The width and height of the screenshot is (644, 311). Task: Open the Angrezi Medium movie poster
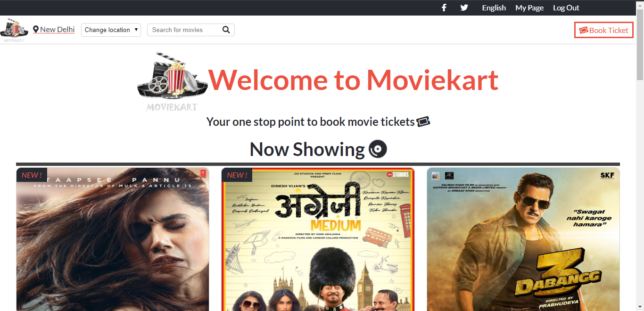318,239
